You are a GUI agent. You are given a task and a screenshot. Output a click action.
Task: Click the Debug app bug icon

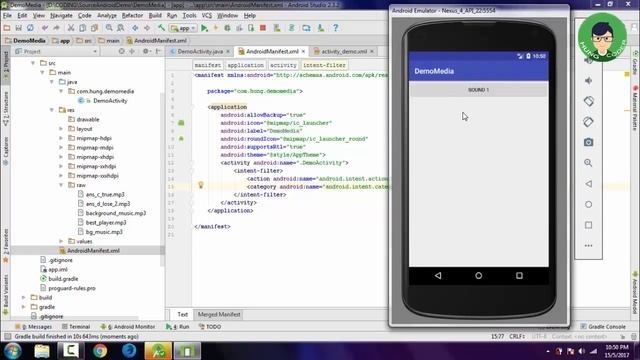(227, 28)
